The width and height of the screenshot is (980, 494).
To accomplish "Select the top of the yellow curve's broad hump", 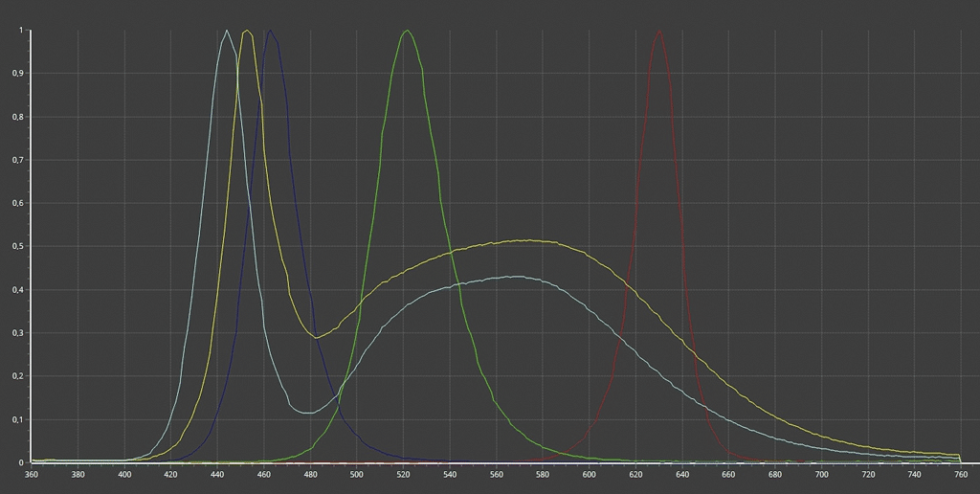I will (x=526, y=240).
